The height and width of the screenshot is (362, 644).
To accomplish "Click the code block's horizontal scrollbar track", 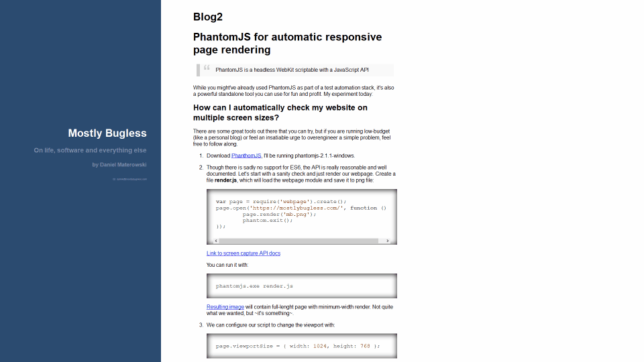I will coord(302,240).
